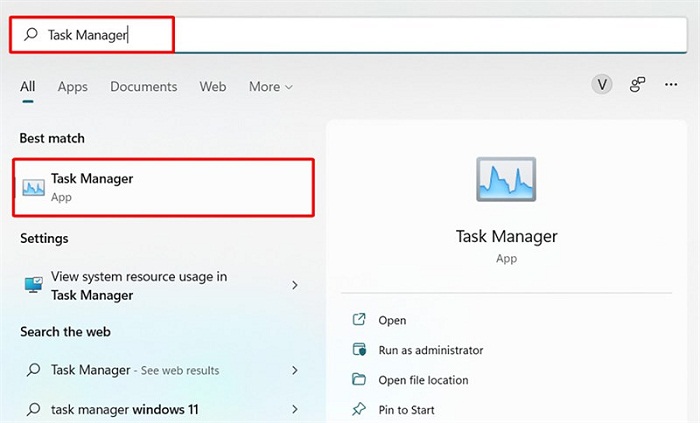Viewport: 700px width, 423px height.
Task: Expand the chevron next to View system resource usage
Action: (295, 285)
